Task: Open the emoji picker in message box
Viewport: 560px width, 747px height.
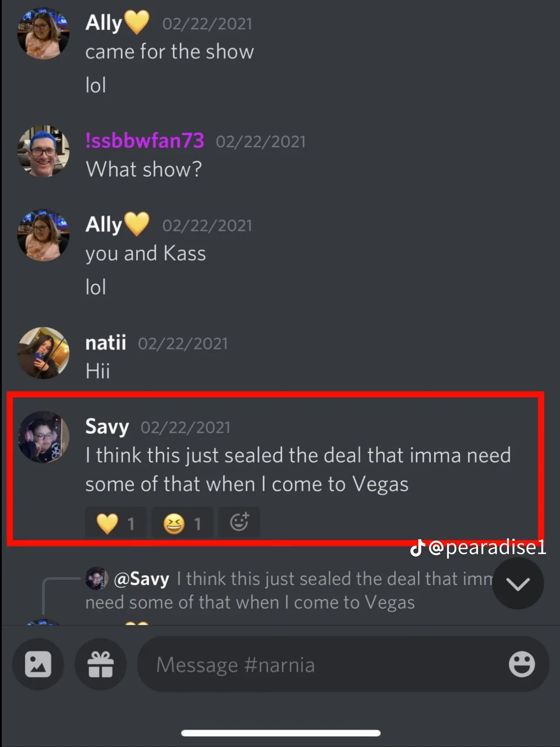Action: click(x=522, y=664)
